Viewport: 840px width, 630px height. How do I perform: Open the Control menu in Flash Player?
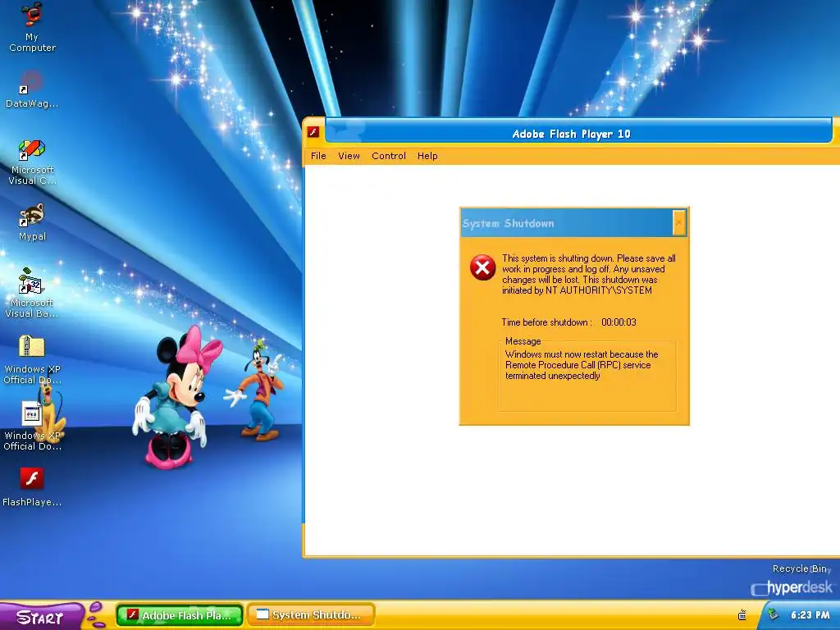pos(389,156)
